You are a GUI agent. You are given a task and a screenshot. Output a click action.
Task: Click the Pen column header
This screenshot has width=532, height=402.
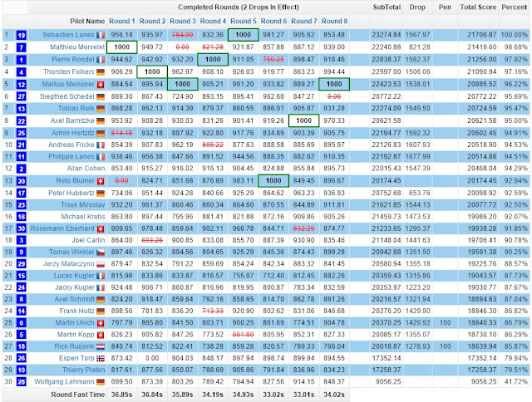point(445,7)
